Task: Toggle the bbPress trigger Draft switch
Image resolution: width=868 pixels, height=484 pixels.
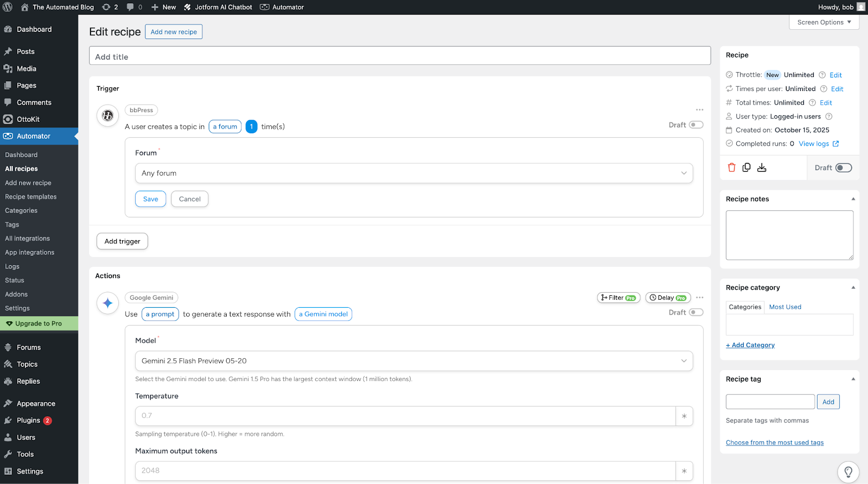Action: click(696, 125)
